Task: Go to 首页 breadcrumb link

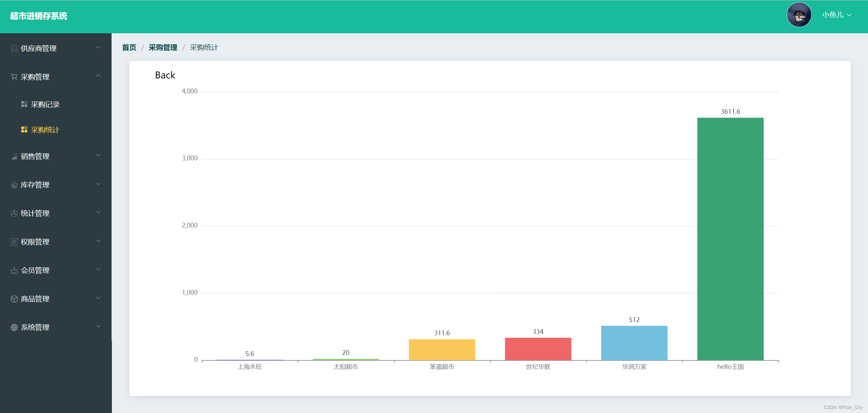Action: [x=129, y=48]
